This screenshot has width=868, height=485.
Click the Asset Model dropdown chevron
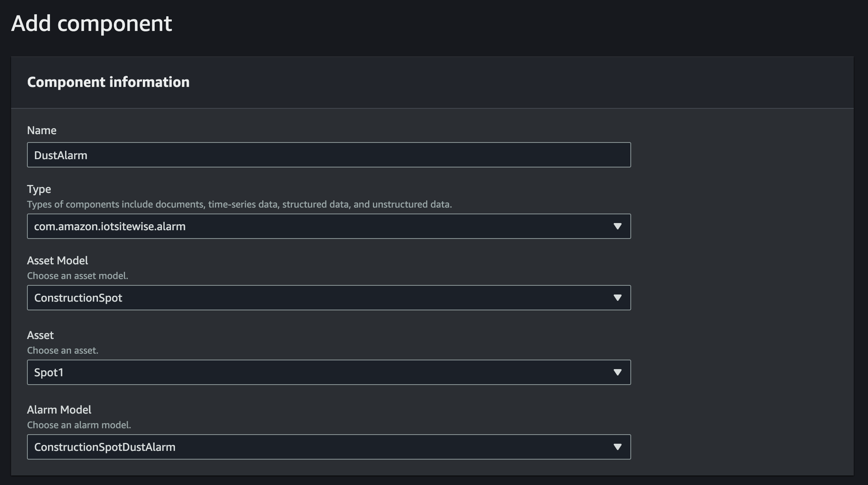618,297
